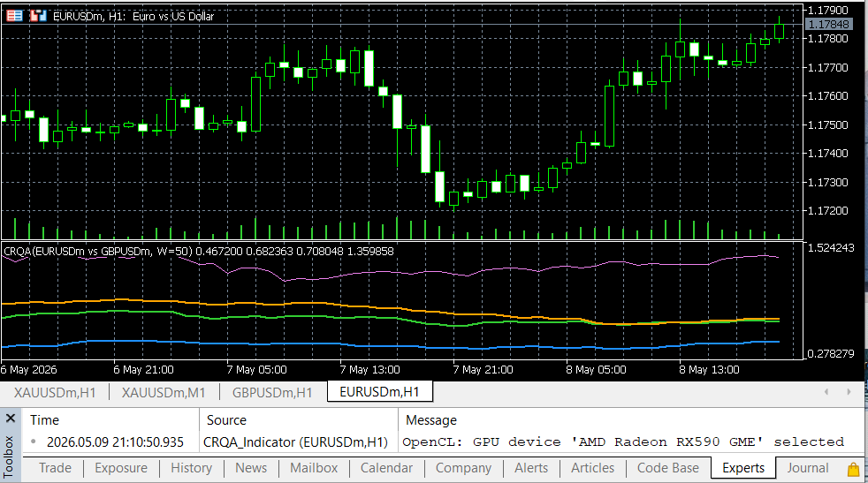868x483 pixels.
Task: Click the Source column header
Action: pos(226,420)
